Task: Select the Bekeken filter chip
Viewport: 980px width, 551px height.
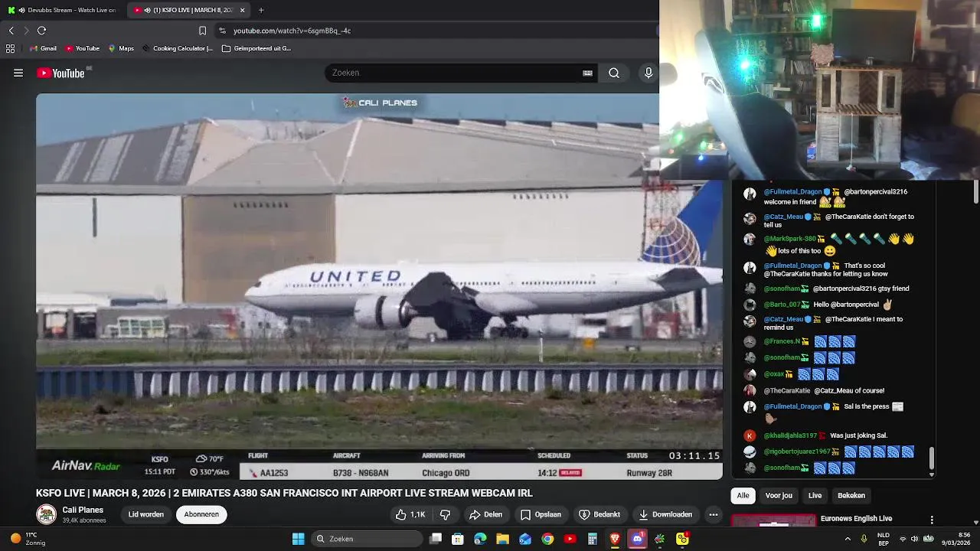Action: (x=851, y=495)
